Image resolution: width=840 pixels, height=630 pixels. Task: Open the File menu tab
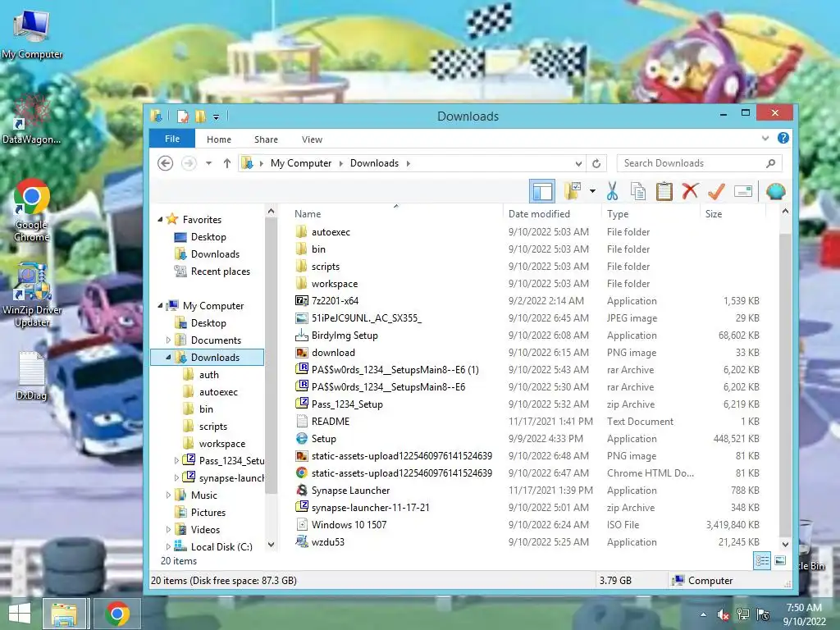172,139
